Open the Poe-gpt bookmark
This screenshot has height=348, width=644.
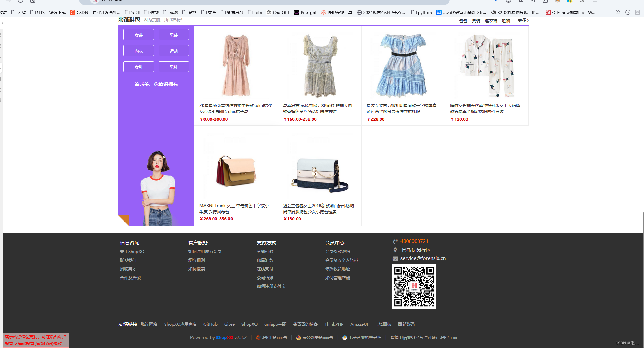pyautogui.click(x=305, y=12)
